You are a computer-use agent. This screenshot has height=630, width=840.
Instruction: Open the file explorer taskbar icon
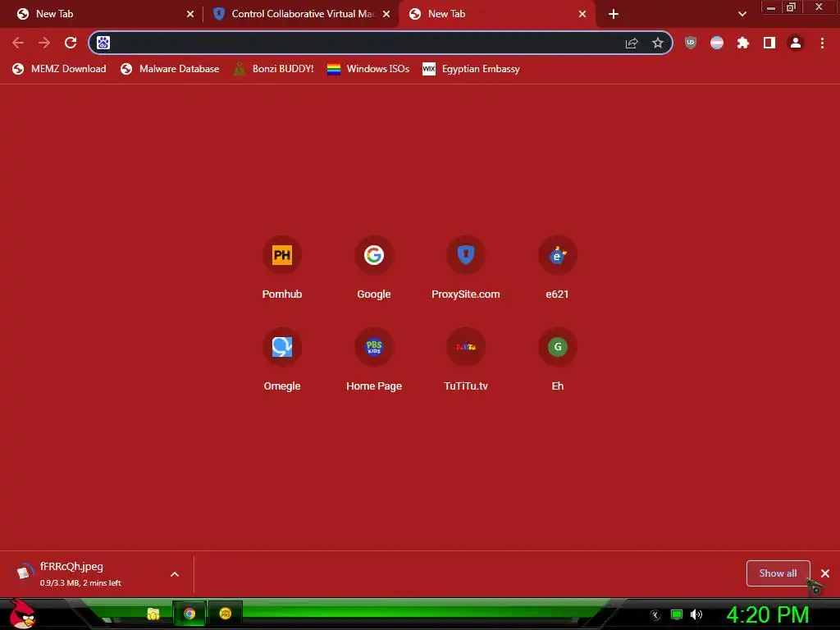pyautogui.click(x=153, y=614)
